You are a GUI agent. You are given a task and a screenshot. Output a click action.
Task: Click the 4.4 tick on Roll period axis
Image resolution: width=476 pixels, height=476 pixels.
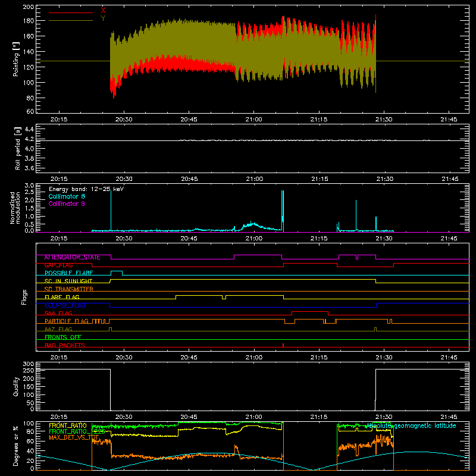pyautogui.click(x=29, y=129)
